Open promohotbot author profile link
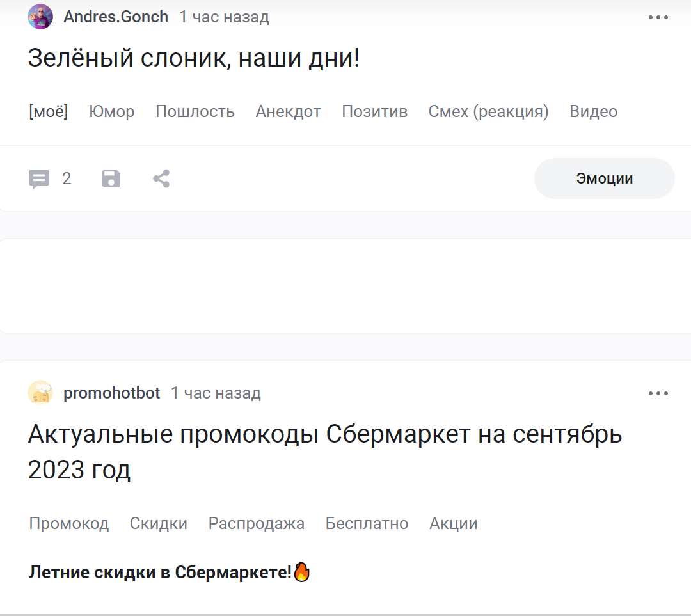Screen dimensions: 691x616 click(112, 393)
